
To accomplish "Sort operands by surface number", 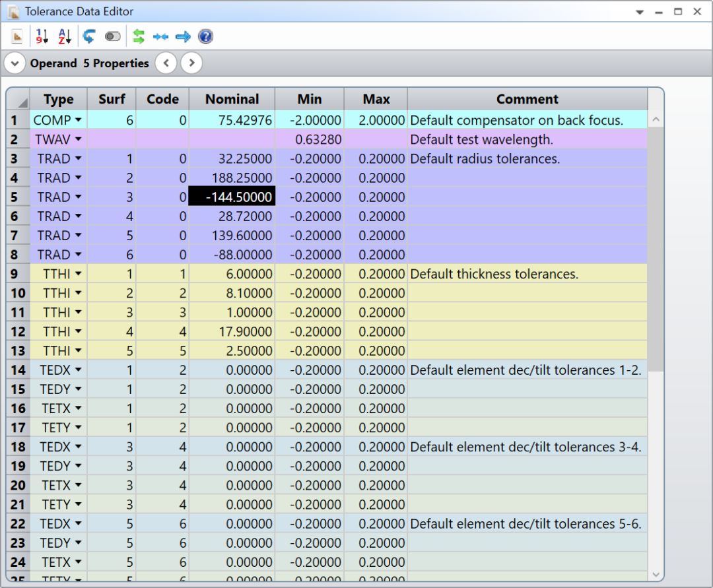I will pyautogui.click(x=42, y=37).
